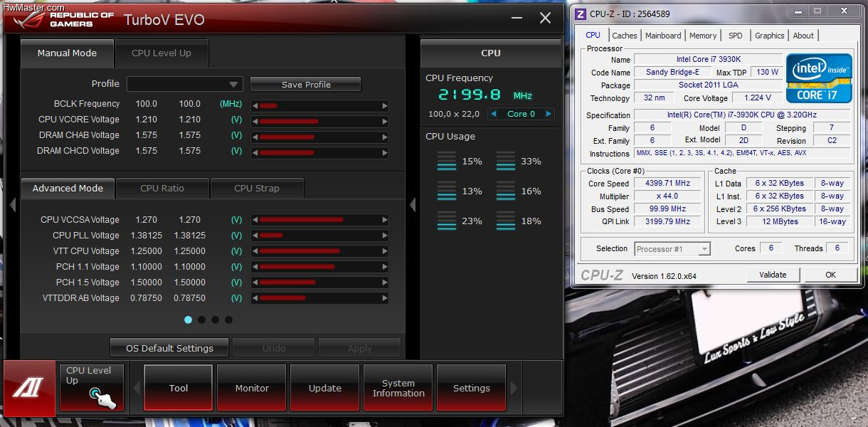
Task: Click the CPU-Z Core Speed value field
Action: (x=667, y=184)
